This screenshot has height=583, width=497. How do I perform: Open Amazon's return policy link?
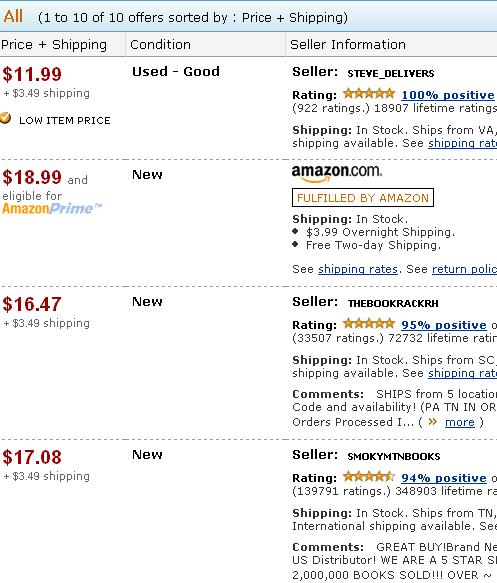(x=464, y=269)
